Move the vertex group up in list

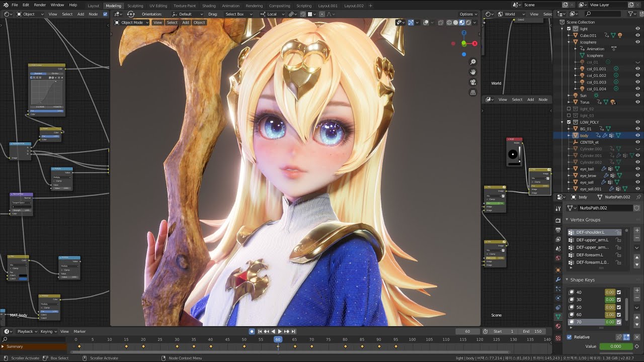tap(637, 257)
